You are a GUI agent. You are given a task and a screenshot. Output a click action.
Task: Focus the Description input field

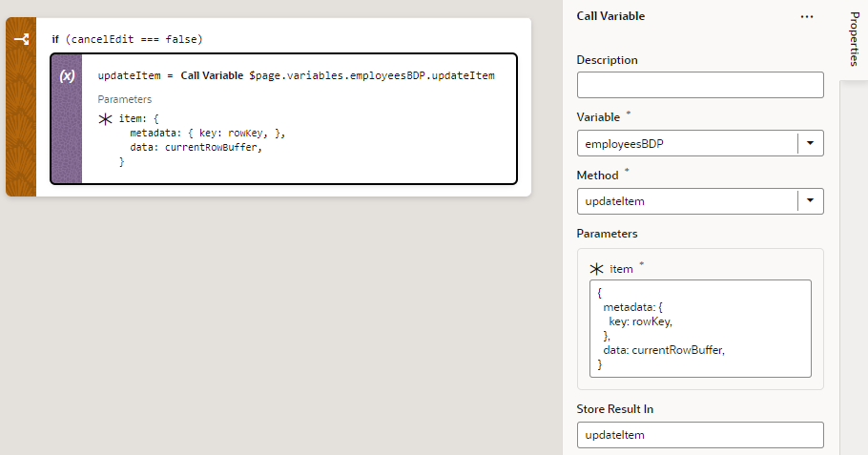tap(700, 85)
